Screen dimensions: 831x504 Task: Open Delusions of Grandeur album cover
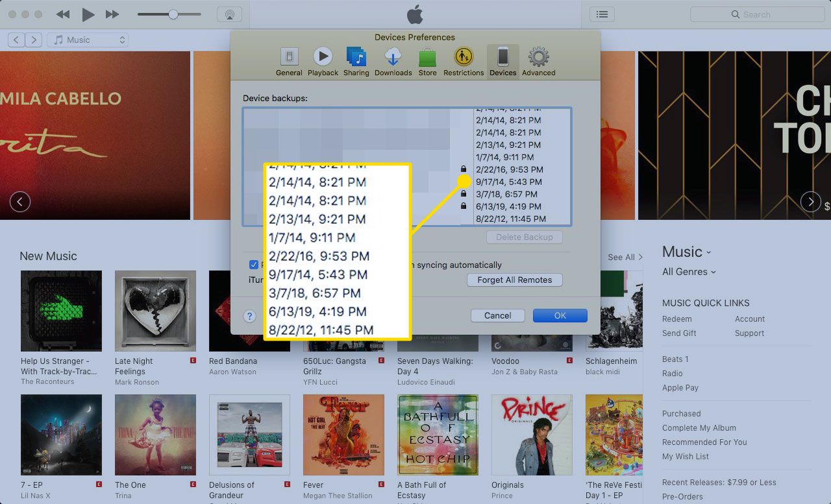click(x=249, y=435)
